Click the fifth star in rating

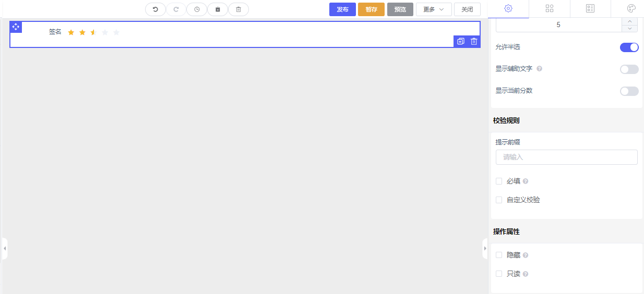(116, 32)
